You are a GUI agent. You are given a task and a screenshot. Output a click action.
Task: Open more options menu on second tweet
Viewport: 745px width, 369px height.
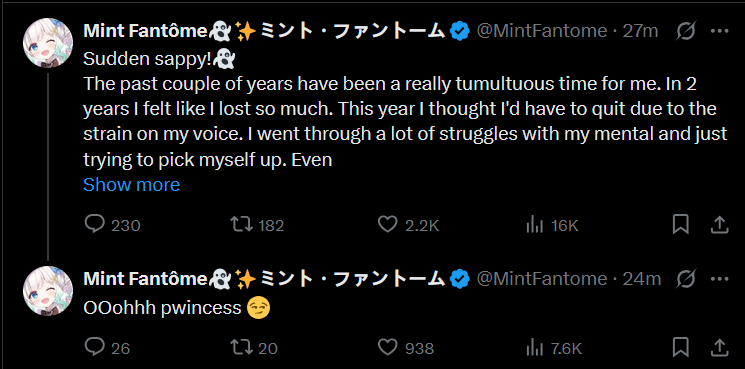(x=719, y=279)
